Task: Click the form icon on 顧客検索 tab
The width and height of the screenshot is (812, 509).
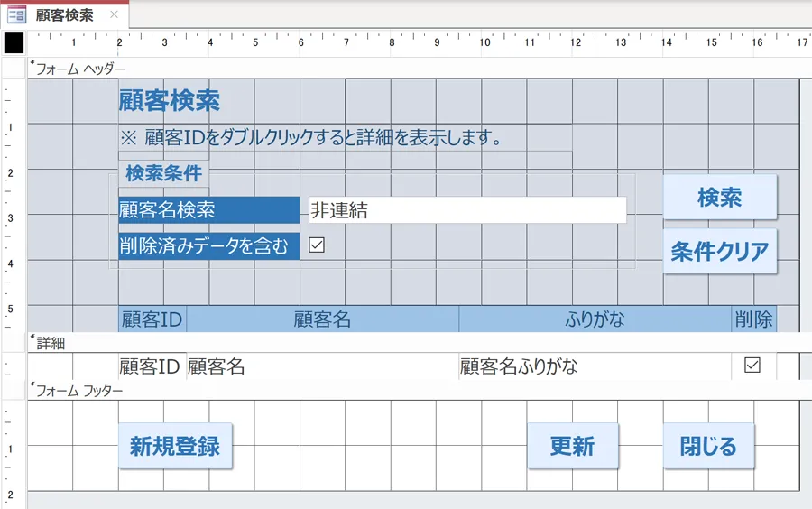Action: (x=16, y=15)
